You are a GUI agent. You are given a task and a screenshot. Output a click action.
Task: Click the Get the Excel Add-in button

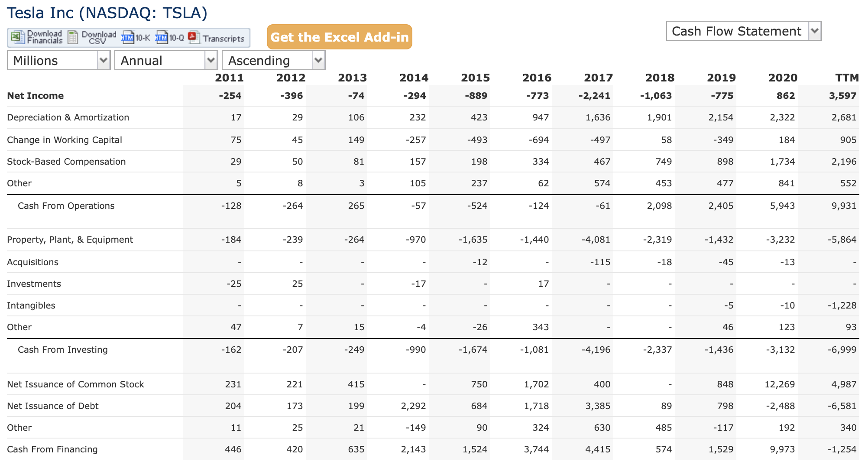(x=340, y=37)
